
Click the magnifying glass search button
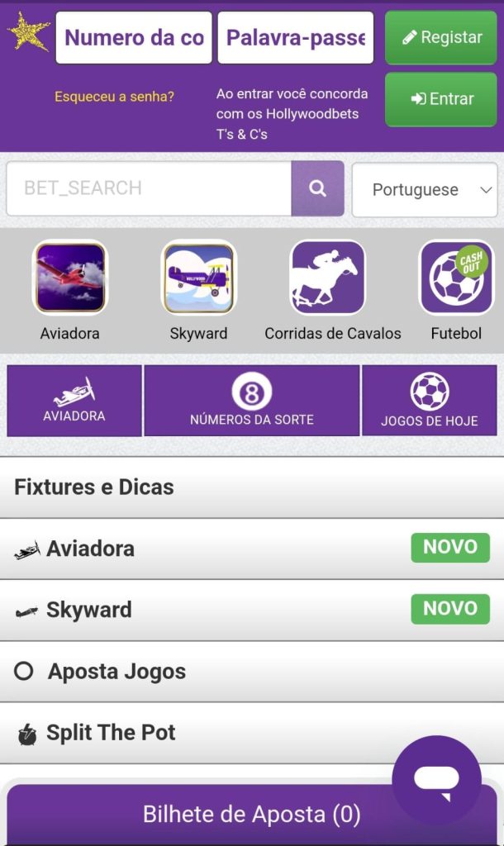pyautogui.click(x=317, y=188)
